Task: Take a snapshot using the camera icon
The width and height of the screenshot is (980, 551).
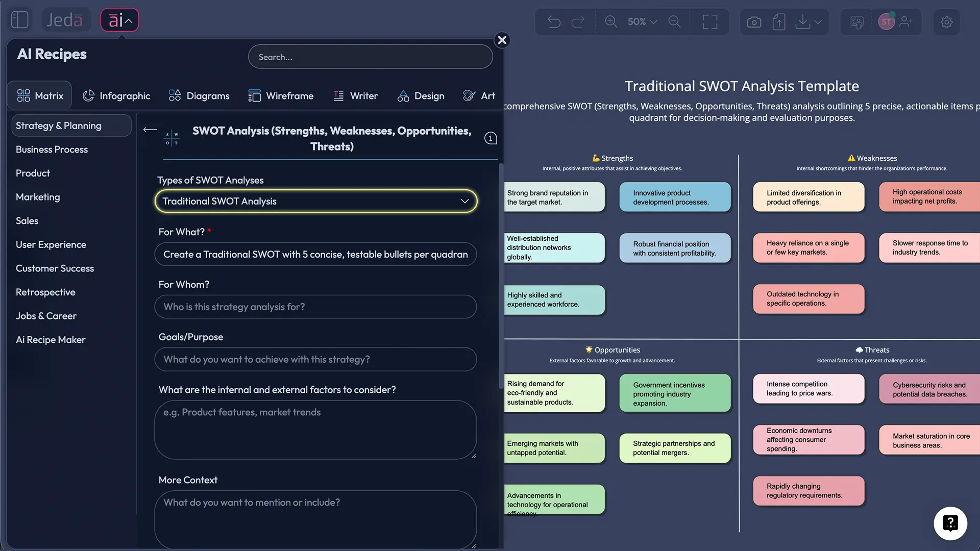Action: coord(754,21)
